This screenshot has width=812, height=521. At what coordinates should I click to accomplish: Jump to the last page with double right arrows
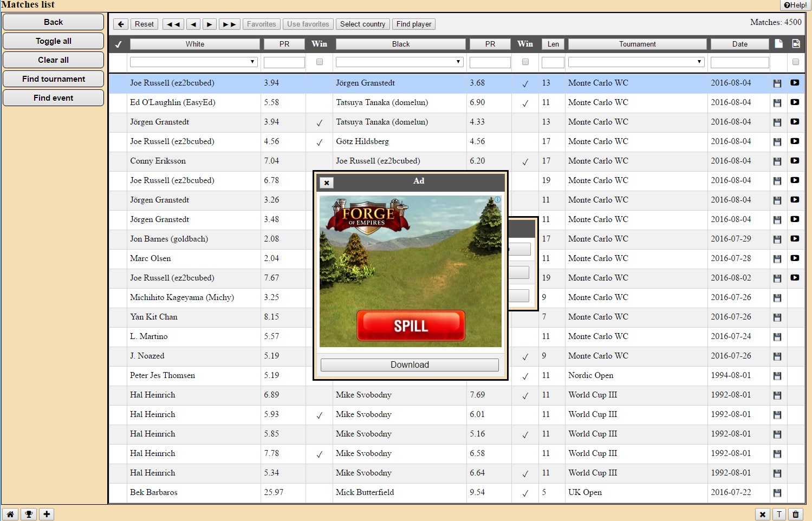coord(230,24)
